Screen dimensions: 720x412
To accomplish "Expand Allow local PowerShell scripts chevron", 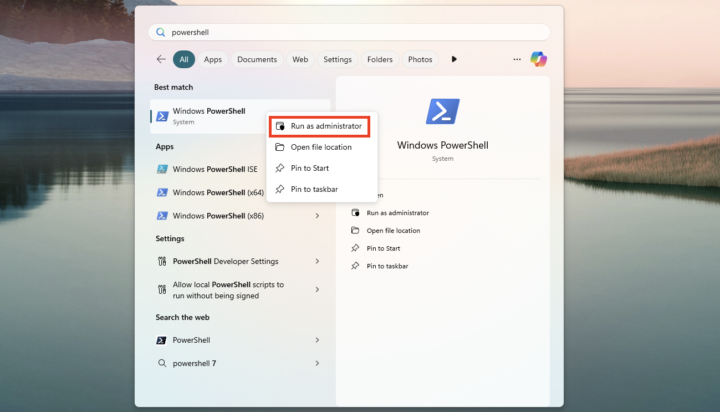I will (317, 290).
